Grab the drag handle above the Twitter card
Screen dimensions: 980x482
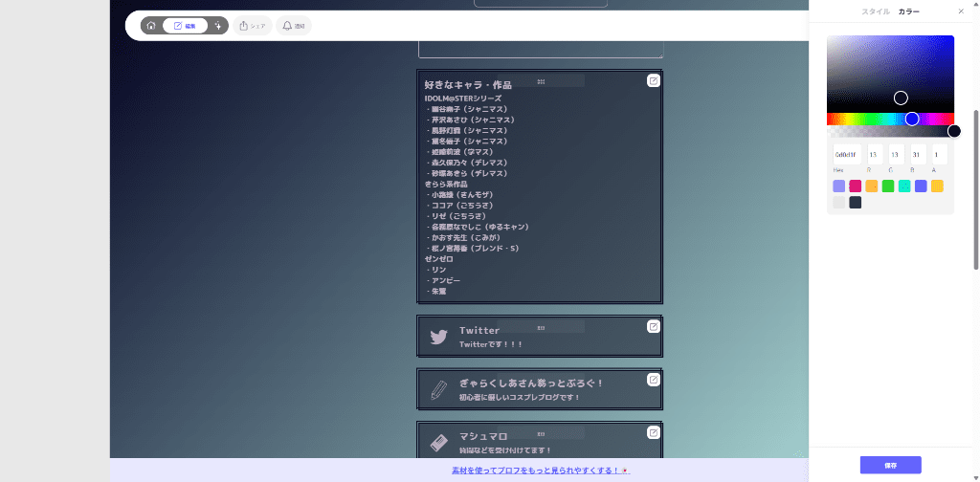[541, 327]
